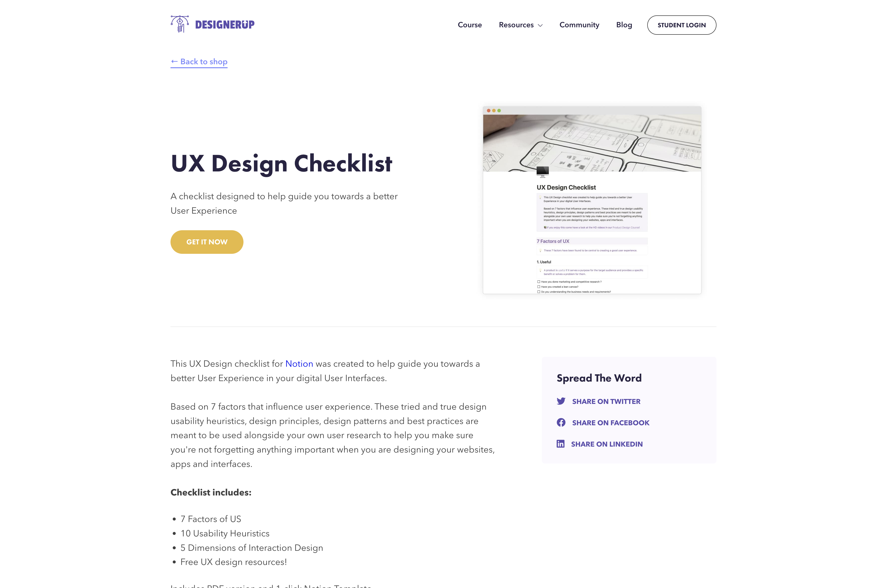The width and height of the screenshot is (886, 588).
Task: Expand the Resources dropdown menu
Action: (521, 25)
